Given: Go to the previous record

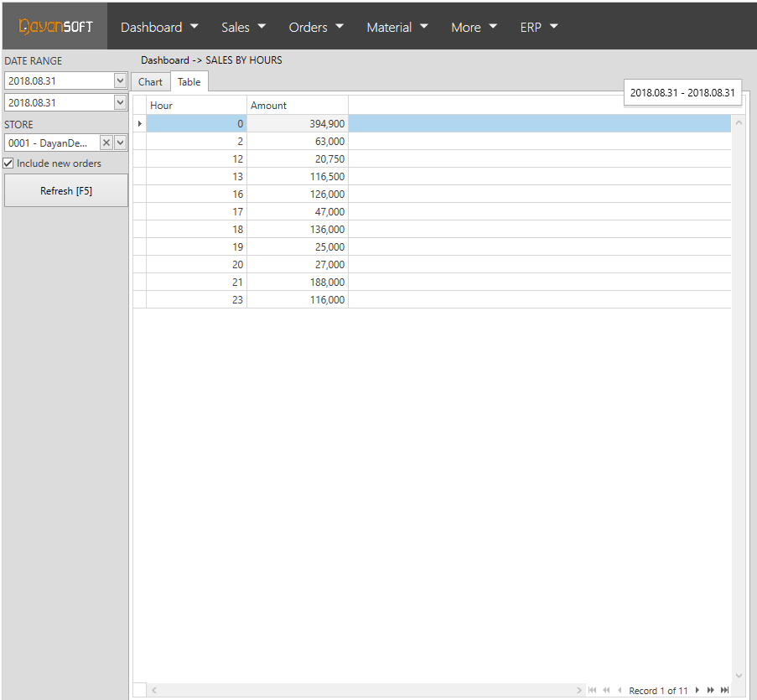Looking at the screenshot, I should (x=620, y=690).
